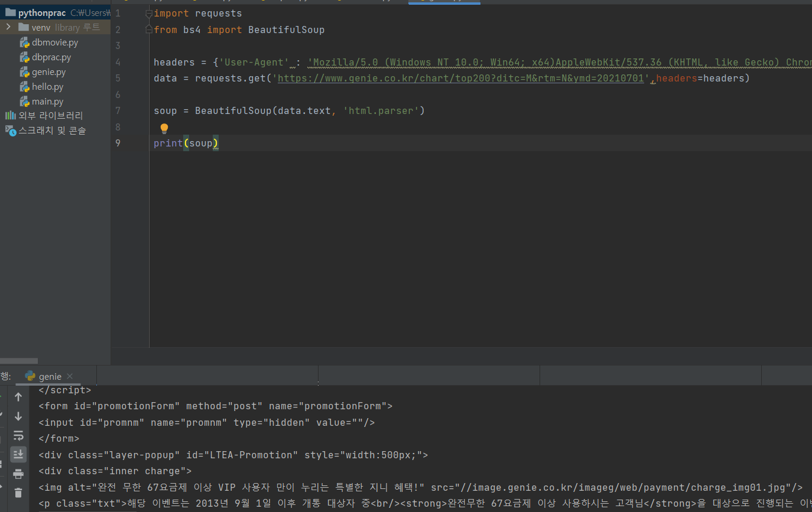This screenshot has width=812, height=512.
Task: Click headers=headers argument on line 5
Action: click(x=700, y=78)
